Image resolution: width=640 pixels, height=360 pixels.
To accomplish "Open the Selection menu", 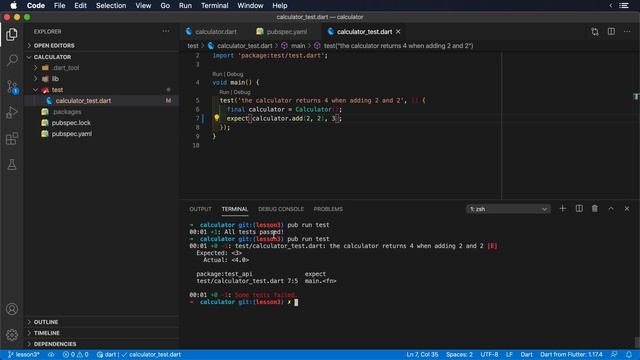I will click(111, 6).
